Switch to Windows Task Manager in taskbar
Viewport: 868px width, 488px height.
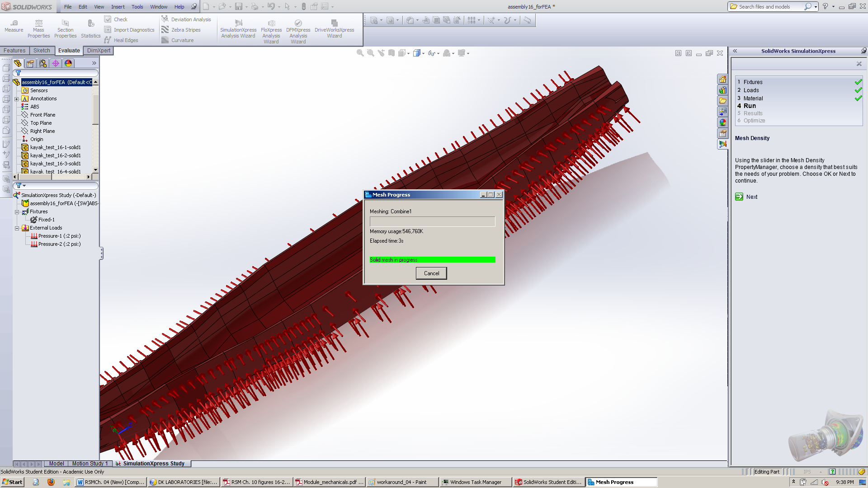476,482
